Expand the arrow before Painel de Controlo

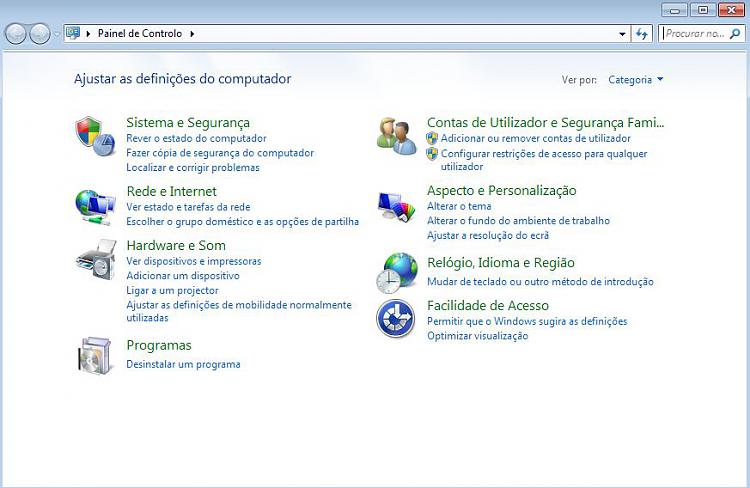(x=88, y=34)
